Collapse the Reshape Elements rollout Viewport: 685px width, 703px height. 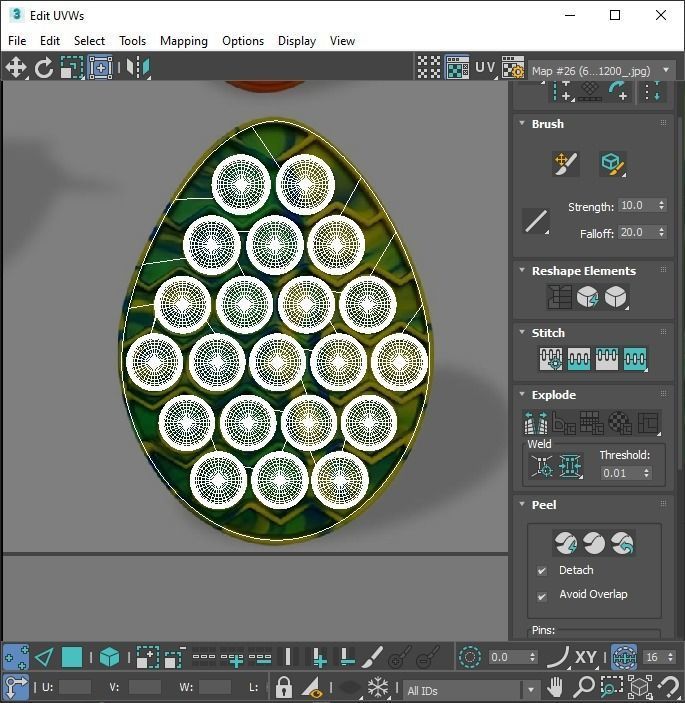[x=522, y=270]
